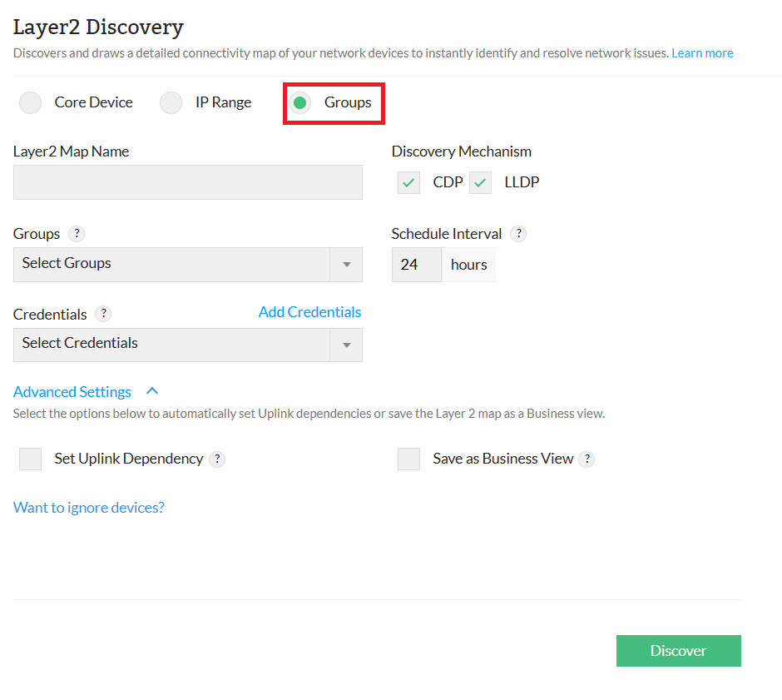This screenshot has height=700, width=782.
Task: Open the Select Groups dropdown
Action: click(187, 264)
